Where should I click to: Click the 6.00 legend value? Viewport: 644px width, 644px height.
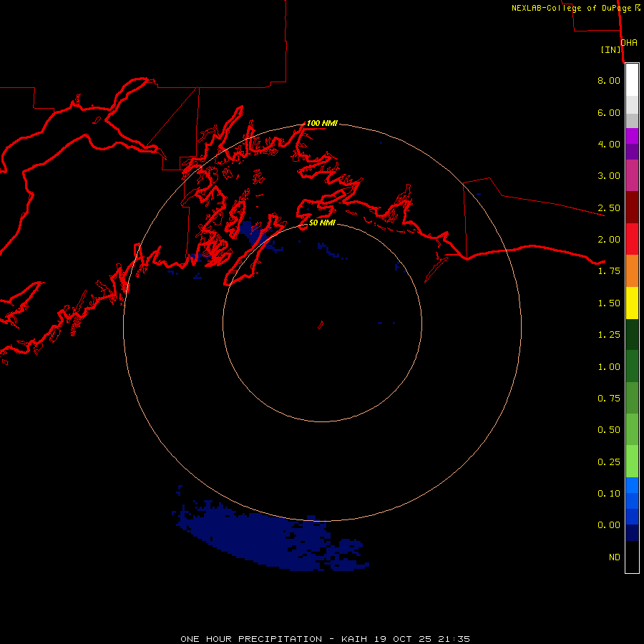pyautogui.click(x=609, y=112)
